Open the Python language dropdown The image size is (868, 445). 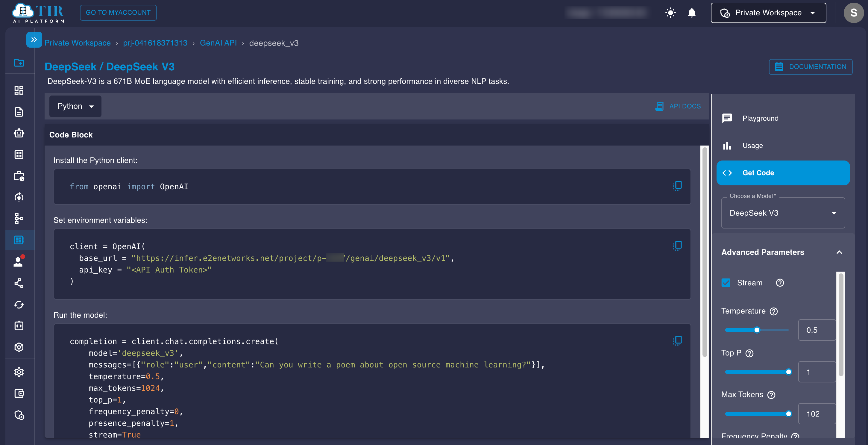(x=75, y=106)
